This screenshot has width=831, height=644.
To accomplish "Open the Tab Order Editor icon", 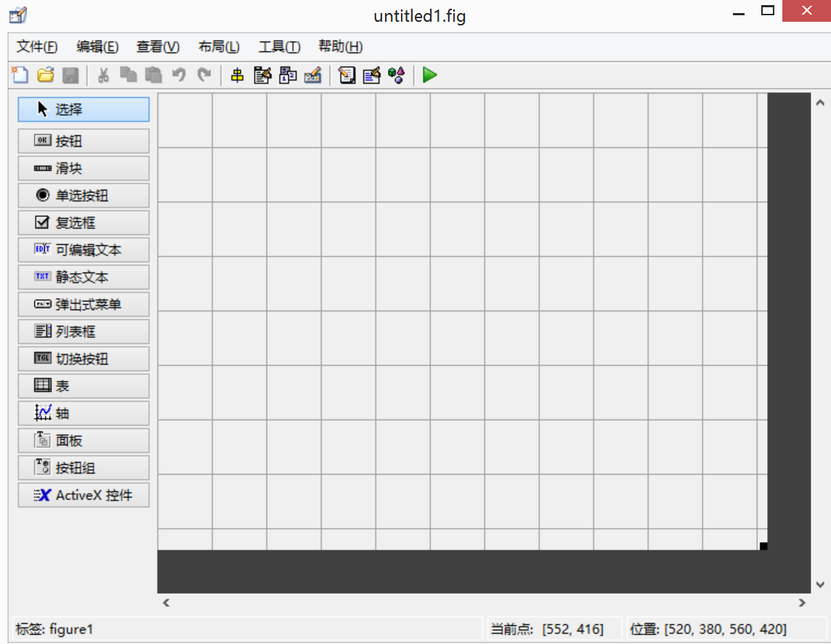I will pyautogui.click(x=288, y=75).
